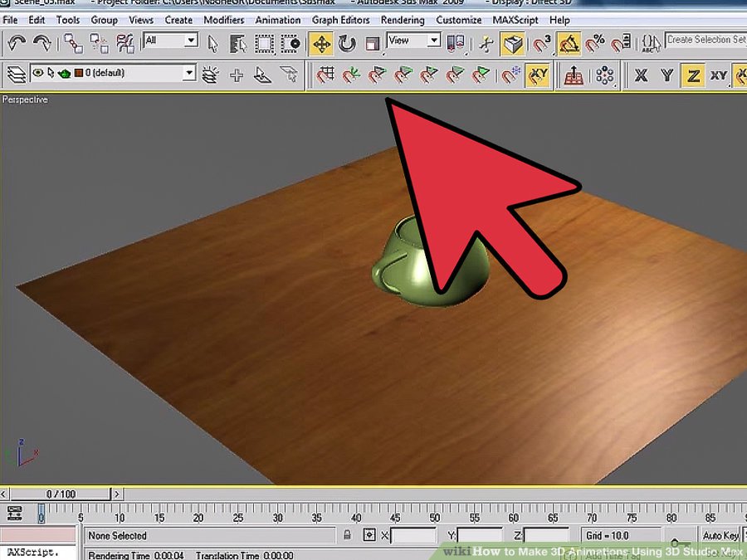Screen dimensions: 747x560
Task: Activate the Select and Rotate tool
Action: [x=347, y=42]
